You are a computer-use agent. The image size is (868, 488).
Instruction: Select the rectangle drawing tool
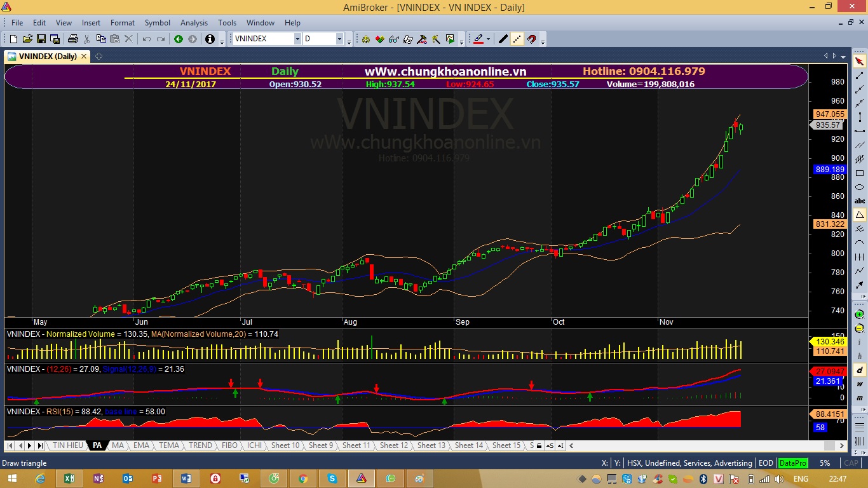tap(860, 173)
